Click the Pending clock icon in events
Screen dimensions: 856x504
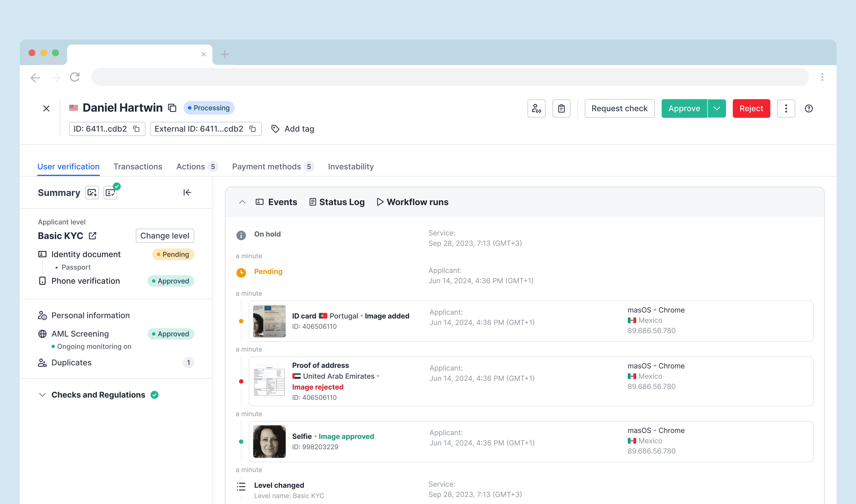[241, 272]
